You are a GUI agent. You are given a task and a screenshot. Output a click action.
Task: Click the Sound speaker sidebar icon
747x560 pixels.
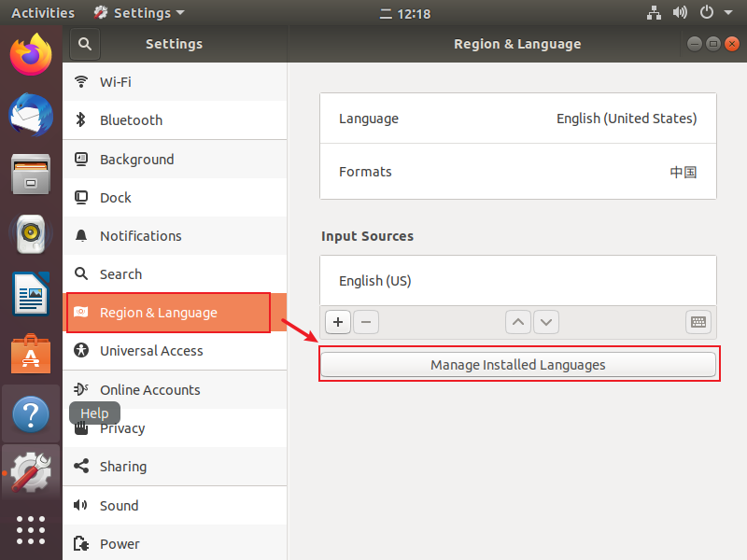point(80,505)
